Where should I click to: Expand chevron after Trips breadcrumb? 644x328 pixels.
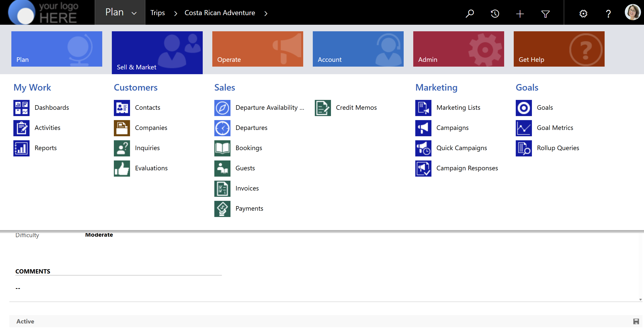[x=176, y=13]
